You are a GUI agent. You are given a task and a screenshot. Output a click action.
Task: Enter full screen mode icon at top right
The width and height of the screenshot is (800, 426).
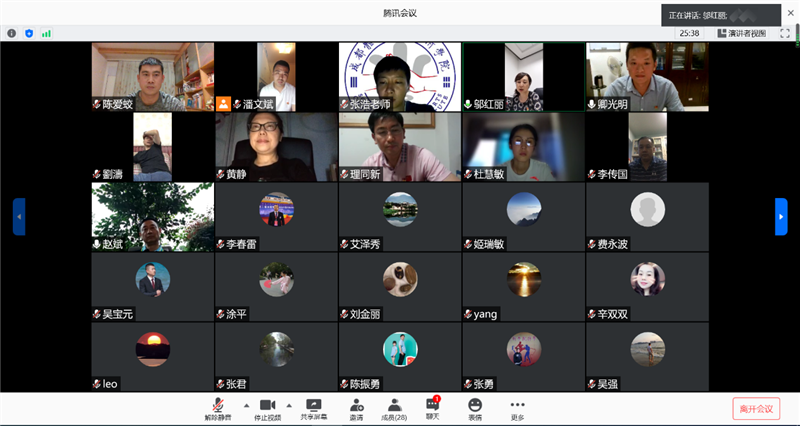785,33
